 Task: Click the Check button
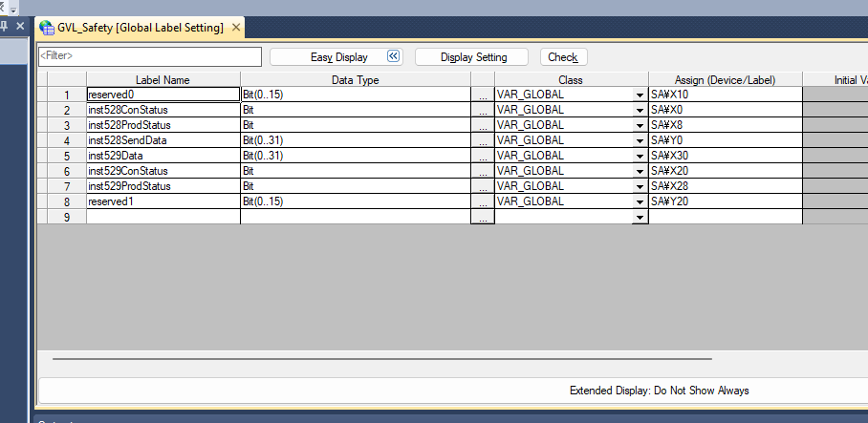[564, 57]
